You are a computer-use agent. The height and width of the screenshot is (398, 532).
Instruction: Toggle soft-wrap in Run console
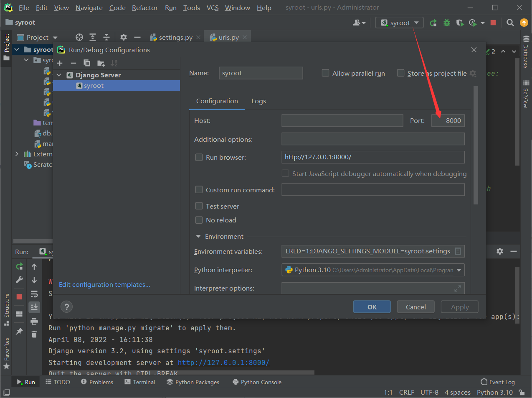point(34,294)
